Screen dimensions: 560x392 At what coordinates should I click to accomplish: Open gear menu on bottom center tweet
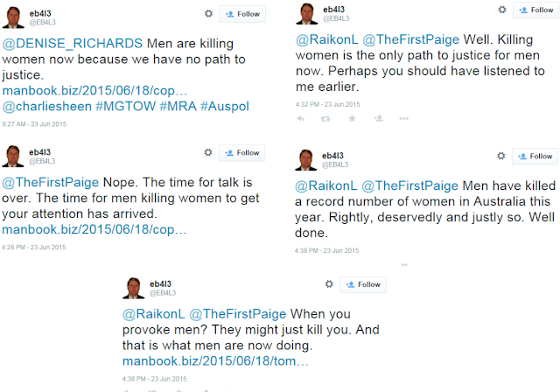click(329, 283)
